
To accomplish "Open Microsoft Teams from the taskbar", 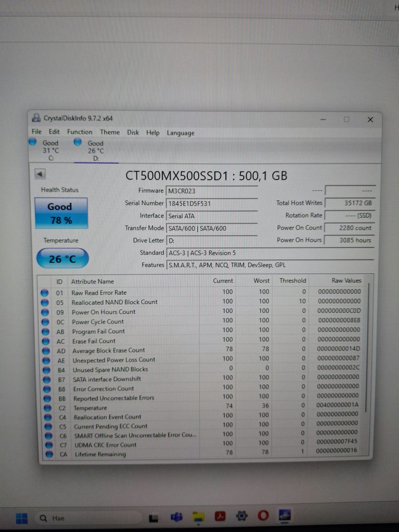I will 177,517.
